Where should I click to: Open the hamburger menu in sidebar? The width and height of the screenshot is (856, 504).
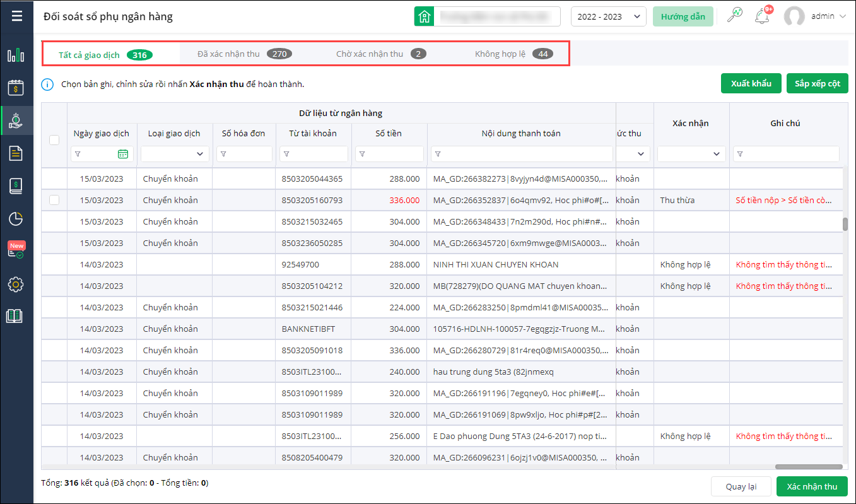pos(16,16)
